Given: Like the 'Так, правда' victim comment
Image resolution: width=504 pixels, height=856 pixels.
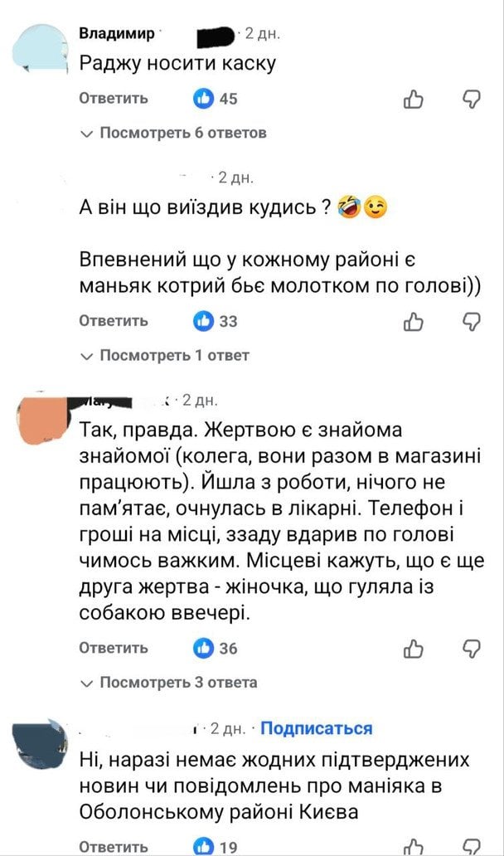Looking at the screenshot, I should coord(413,648).
